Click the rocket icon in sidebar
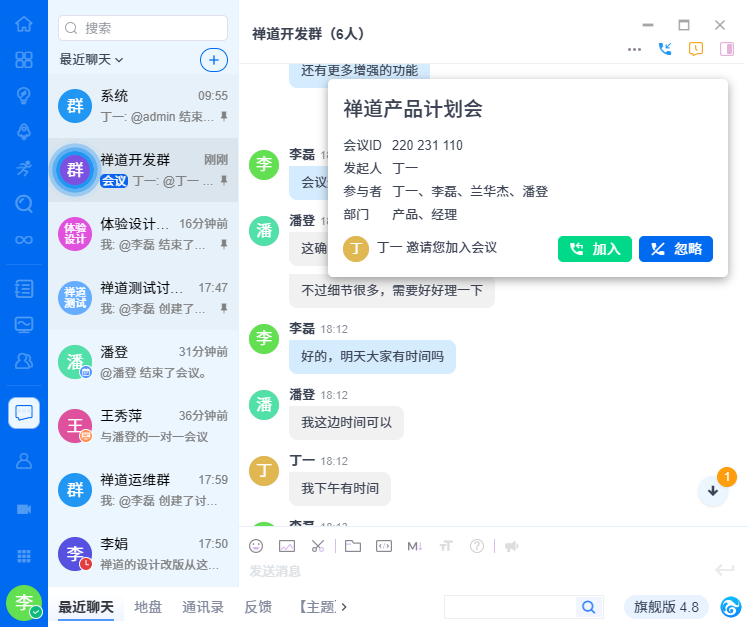Image resolution: width=748 pixels, height=627 pixels. (24, 131)
